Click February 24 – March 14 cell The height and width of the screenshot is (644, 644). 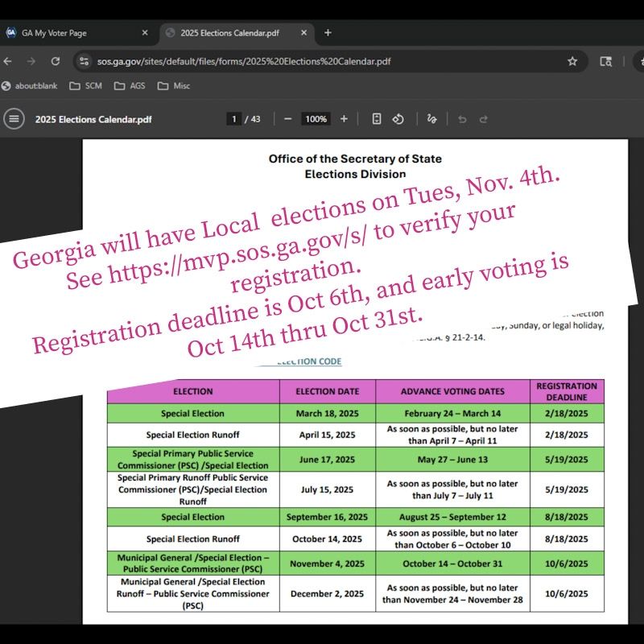[452, 414]
